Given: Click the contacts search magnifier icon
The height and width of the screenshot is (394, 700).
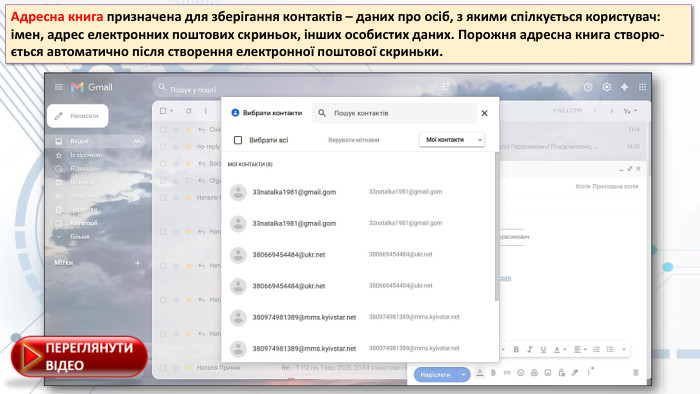Looking at the screenshot, I should (322, 113).
